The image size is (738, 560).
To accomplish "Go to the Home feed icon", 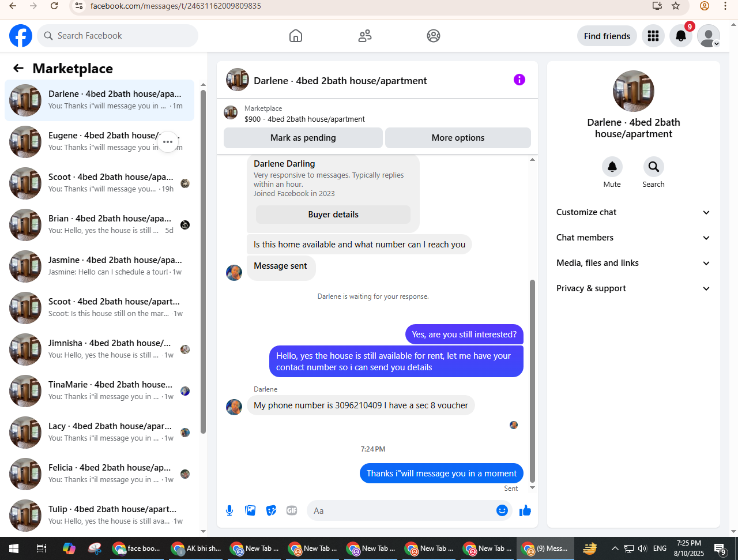I will point(296,36).
